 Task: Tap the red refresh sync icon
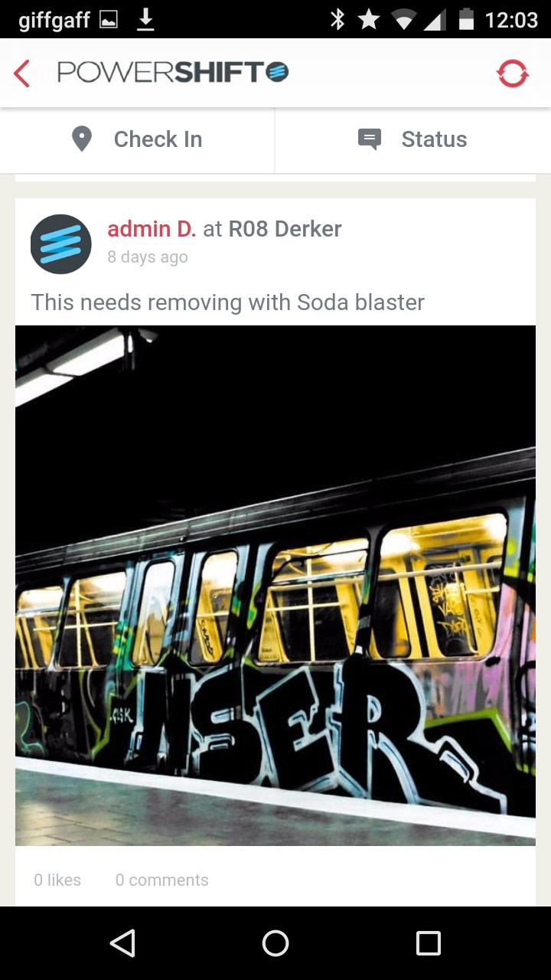pos(512,73)
